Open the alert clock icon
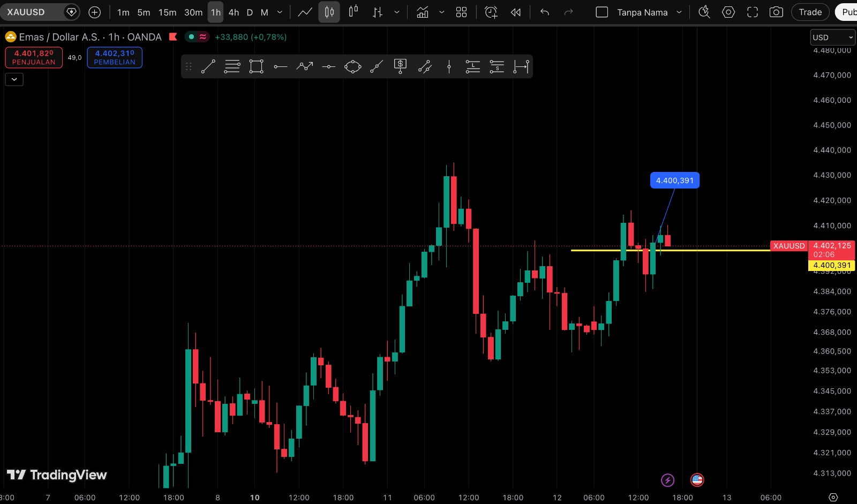Screen dimensions: 857x504 point(491,12)
